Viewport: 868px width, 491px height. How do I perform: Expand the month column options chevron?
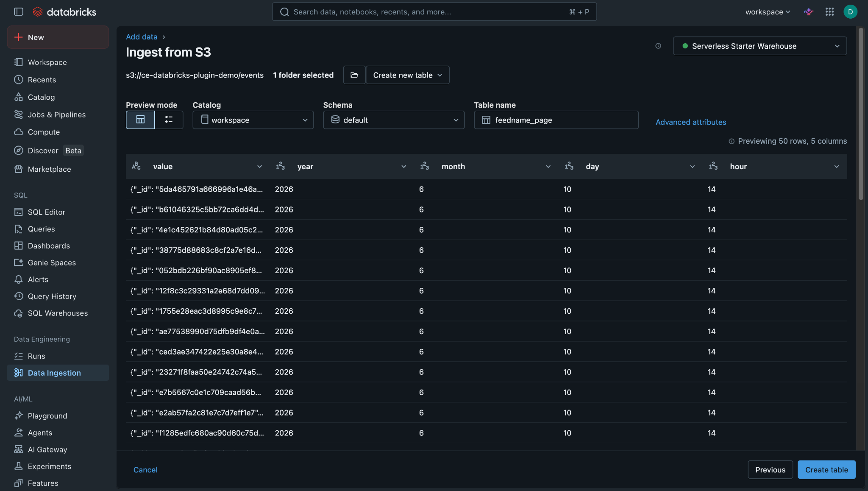point(548,167)
